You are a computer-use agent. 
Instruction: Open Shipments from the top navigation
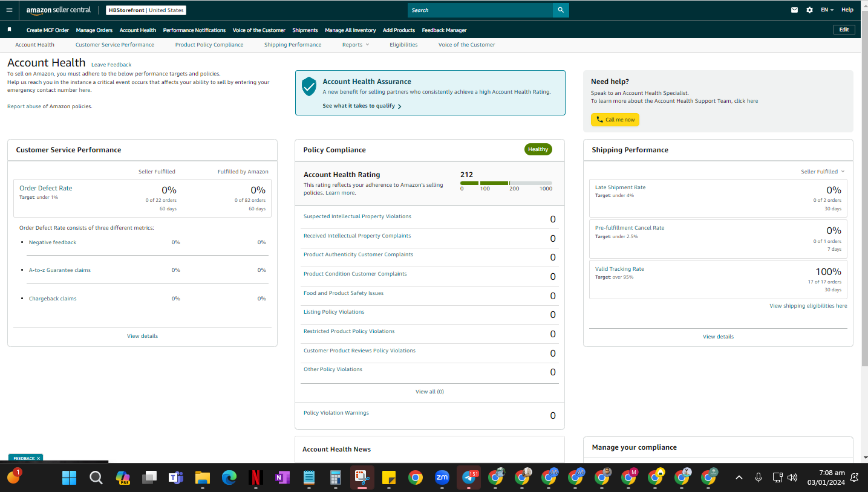pyautogui.click(x=305, y=30)
